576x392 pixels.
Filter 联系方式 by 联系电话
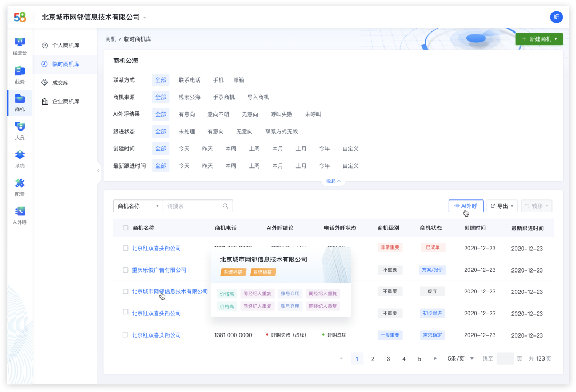[189, 80]
